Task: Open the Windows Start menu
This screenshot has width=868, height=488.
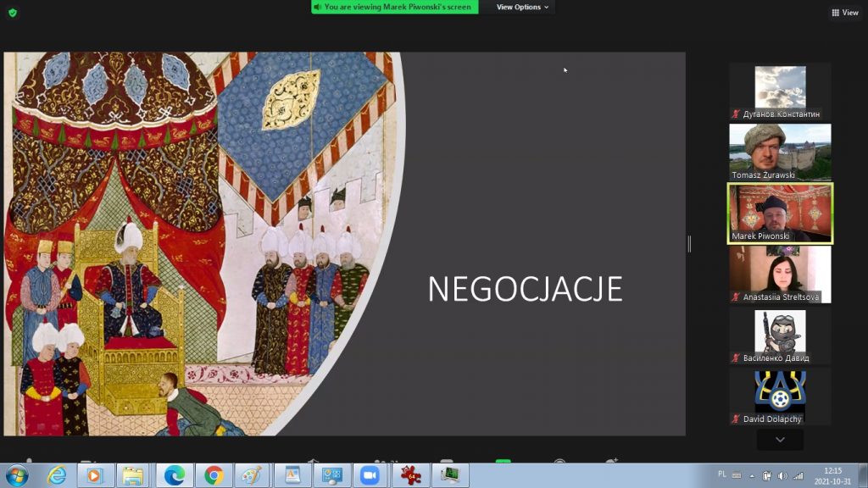Action: [x=16, y=475]
